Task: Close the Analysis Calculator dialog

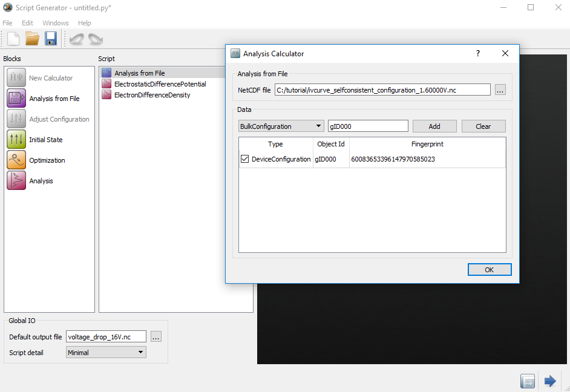Action: (505, 53)
